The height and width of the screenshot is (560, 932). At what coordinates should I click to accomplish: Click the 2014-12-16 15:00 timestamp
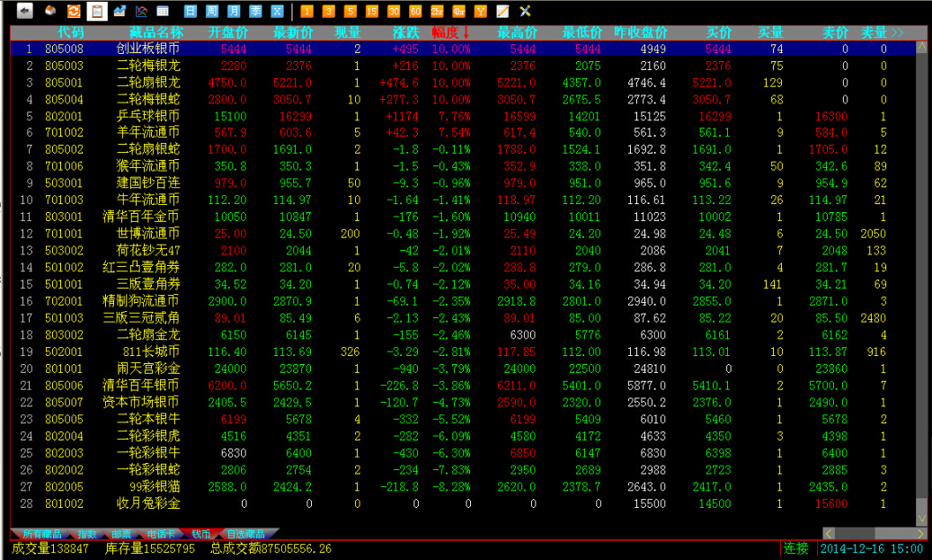pos(872,548)
